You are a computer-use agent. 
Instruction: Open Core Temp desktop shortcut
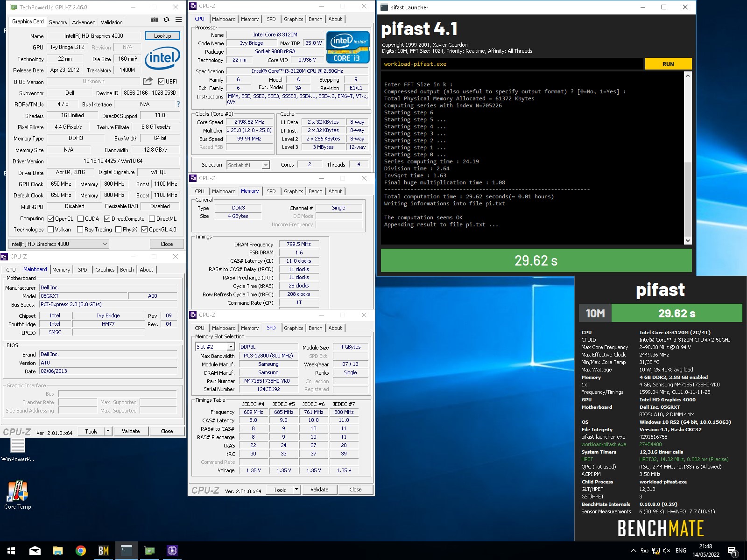point(18,495)
